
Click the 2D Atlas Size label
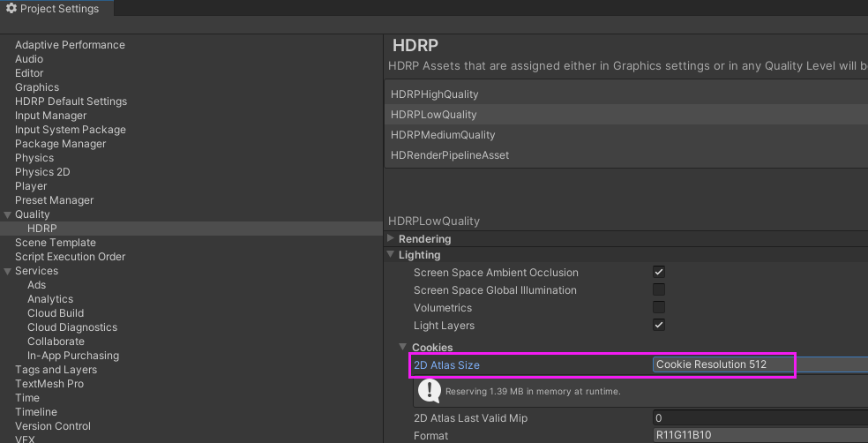446,365
